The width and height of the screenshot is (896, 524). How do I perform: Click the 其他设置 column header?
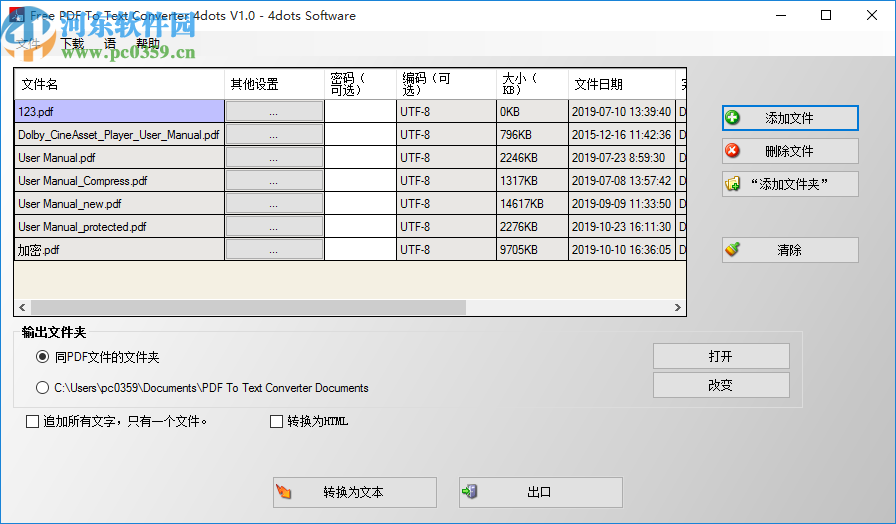pyautogui.click(x=274, y=84)
